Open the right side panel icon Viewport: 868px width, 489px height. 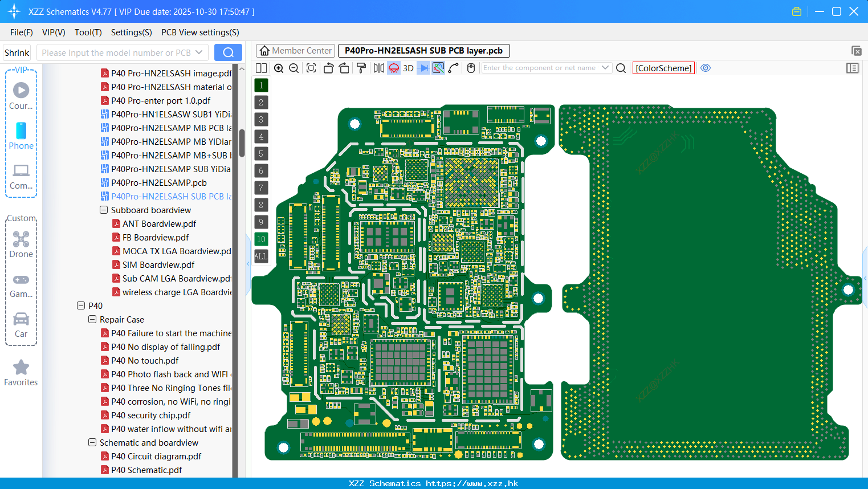click(x=853, y=68)
